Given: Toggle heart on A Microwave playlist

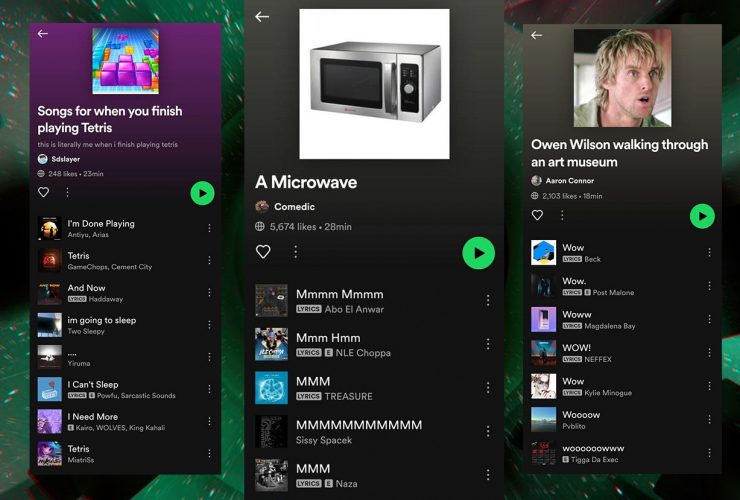Looking at the screenshot, I should (x=263, y=252).
